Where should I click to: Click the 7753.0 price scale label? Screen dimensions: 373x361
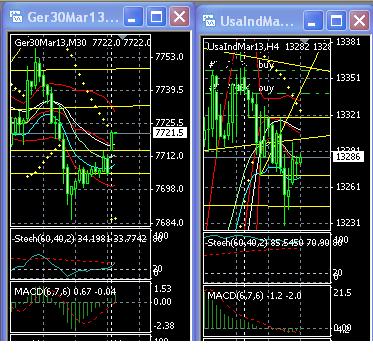(169, 57)
